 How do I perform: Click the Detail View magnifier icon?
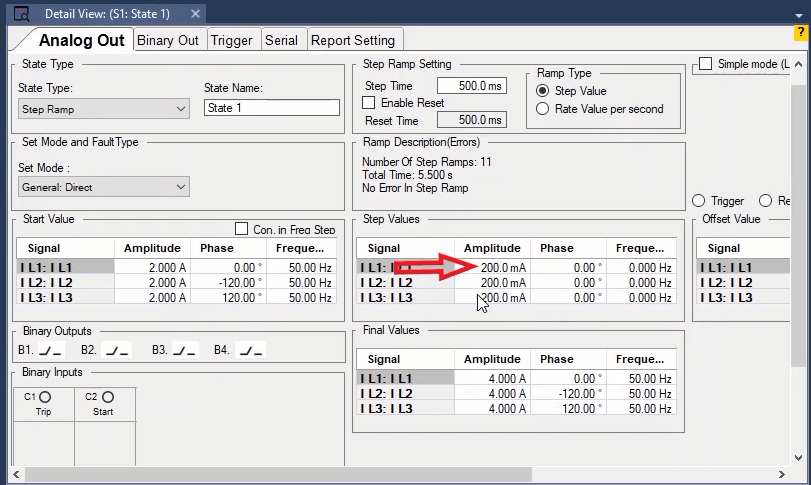(21, 15)
